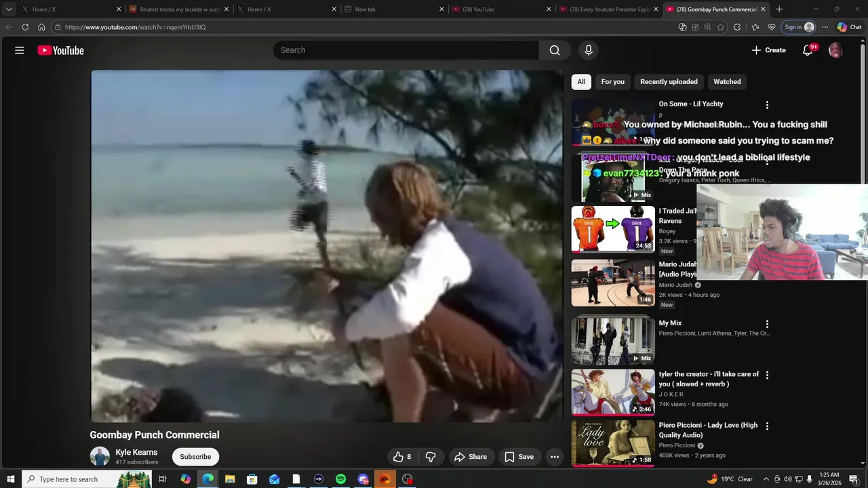The width and height of the screenshot is (868, 488).
Task: Open a new browser tab
Action: click(779, 9)
